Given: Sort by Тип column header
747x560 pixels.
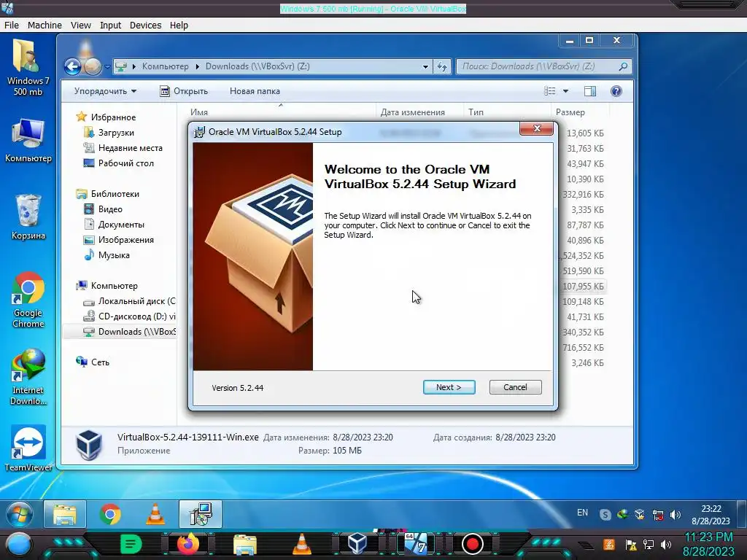Looking at the screenshot, I should click(476, 112).
